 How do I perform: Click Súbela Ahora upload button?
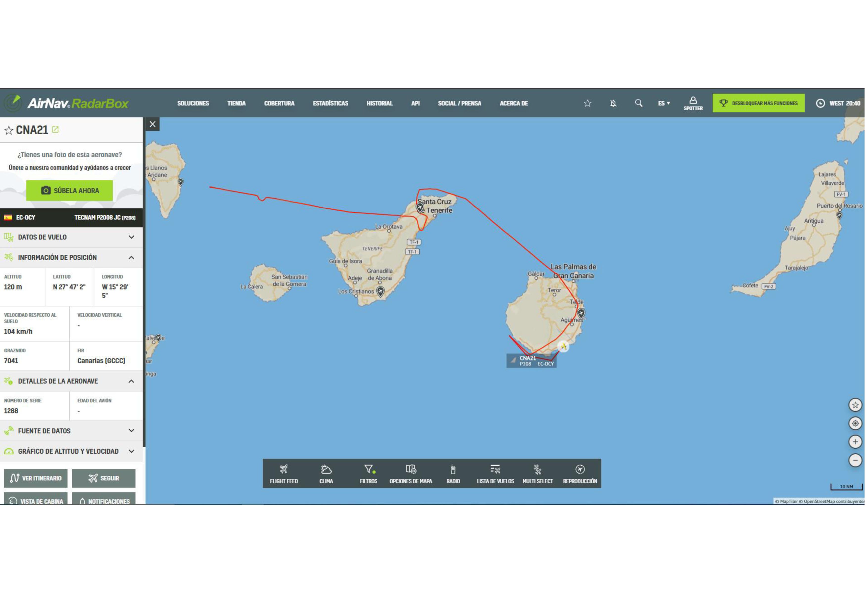70,191
